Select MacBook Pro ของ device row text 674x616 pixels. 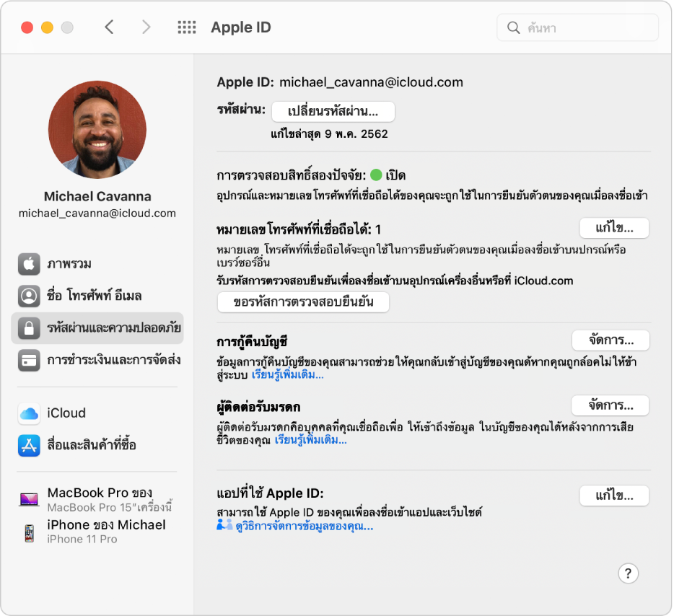tap(100, 493)
